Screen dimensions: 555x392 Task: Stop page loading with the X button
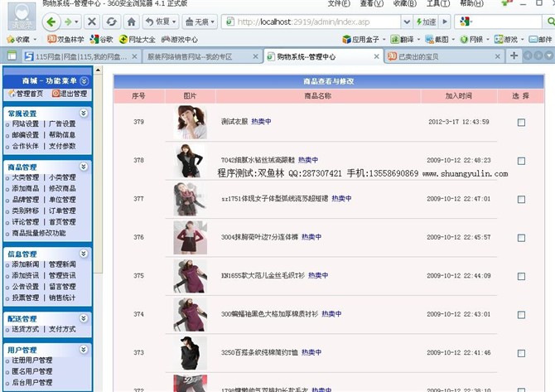click(92, 22)
